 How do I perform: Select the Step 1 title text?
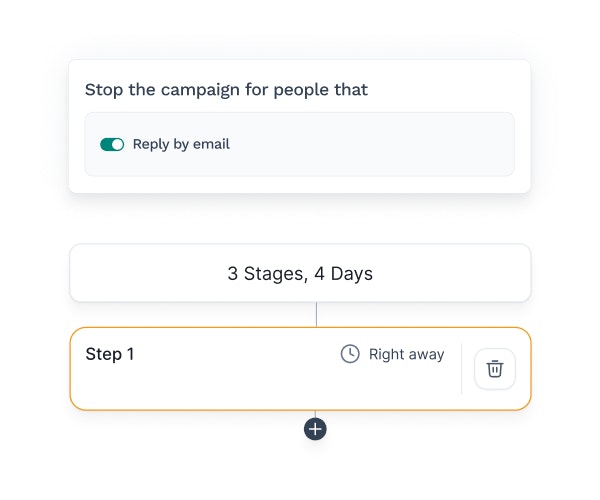(110, 354)
